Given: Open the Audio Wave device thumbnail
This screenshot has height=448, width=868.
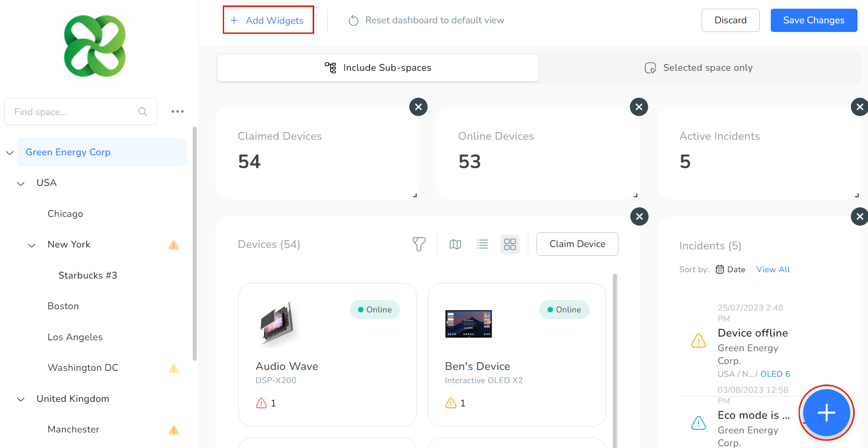Looking at the screenshot, I should click(277, 324).
